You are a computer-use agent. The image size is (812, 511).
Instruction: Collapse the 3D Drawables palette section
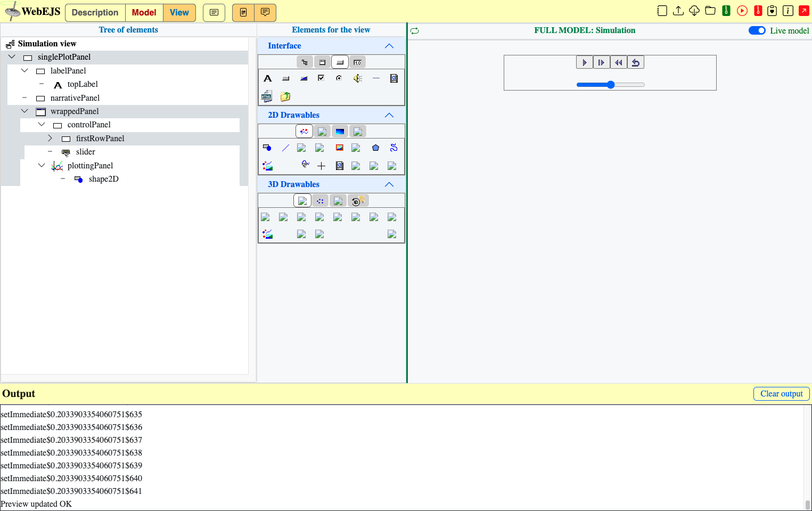[389, 184]
